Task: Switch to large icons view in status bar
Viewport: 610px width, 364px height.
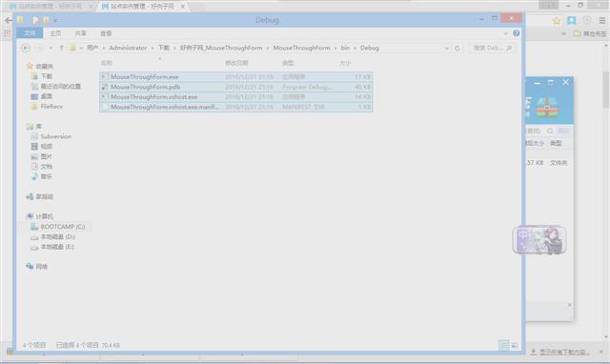Action: click(x=515, y=345)
